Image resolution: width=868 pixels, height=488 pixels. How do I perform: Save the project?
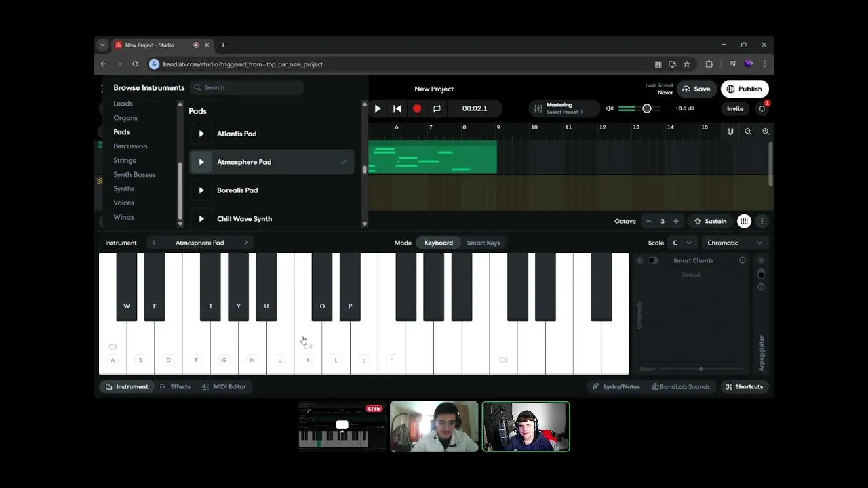tap(696, 89)
